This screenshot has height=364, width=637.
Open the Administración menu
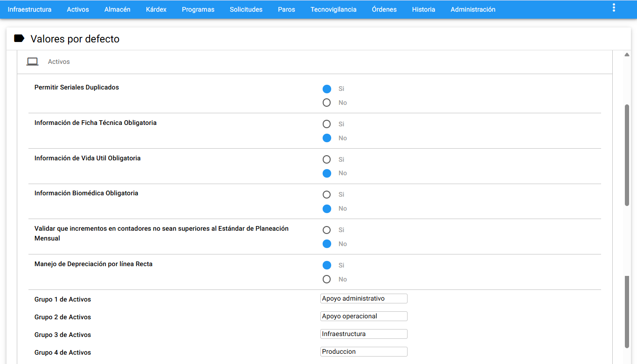point(473,9)
